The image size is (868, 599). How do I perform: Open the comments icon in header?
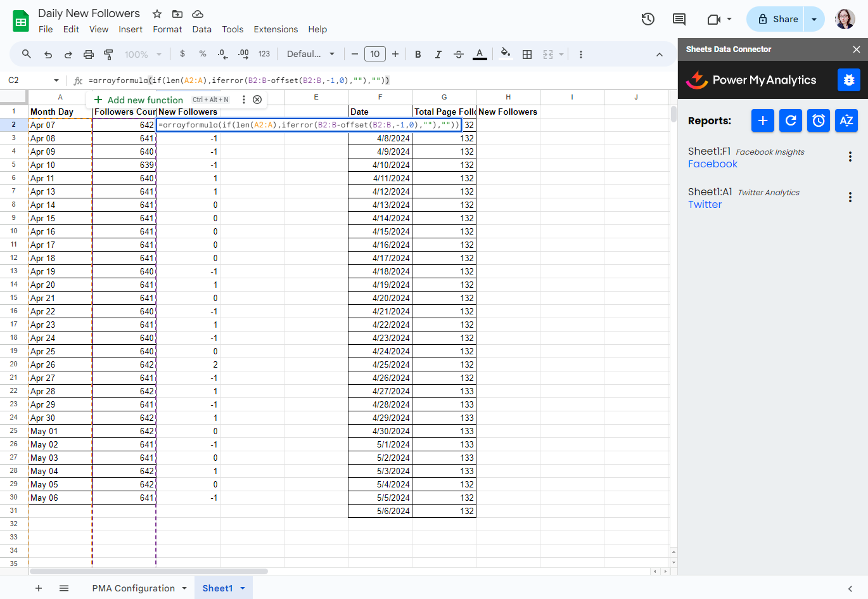pos(679,19)
